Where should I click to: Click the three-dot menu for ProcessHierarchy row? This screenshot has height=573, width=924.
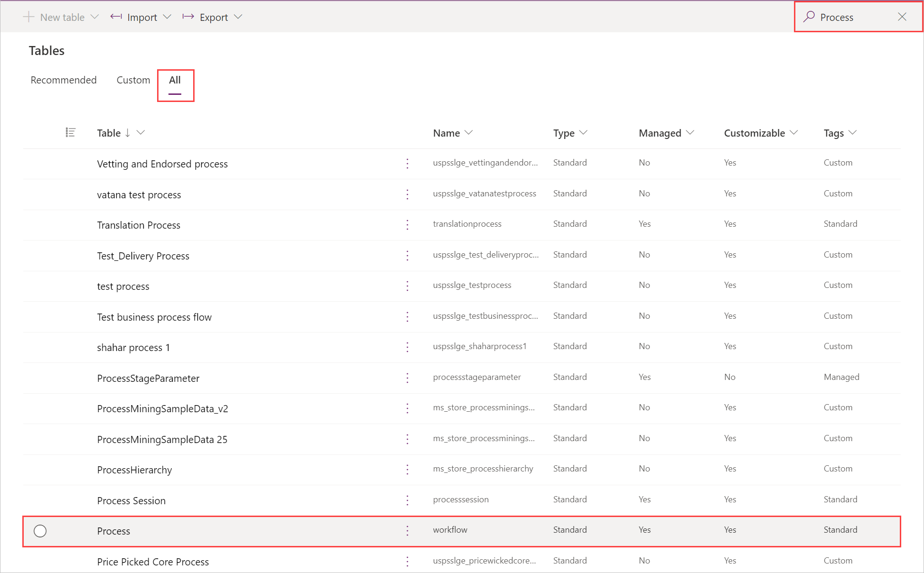pos(409,469)
